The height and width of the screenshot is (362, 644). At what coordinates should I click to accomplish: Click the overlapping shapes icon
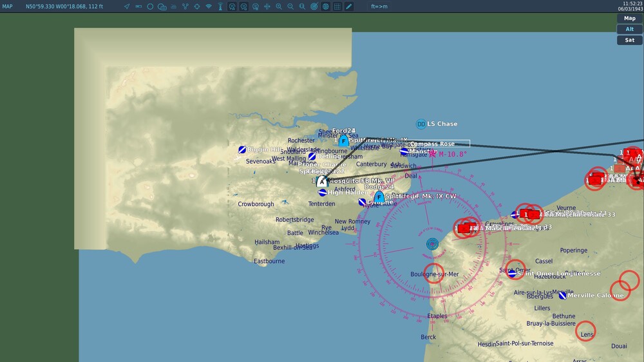162,6
